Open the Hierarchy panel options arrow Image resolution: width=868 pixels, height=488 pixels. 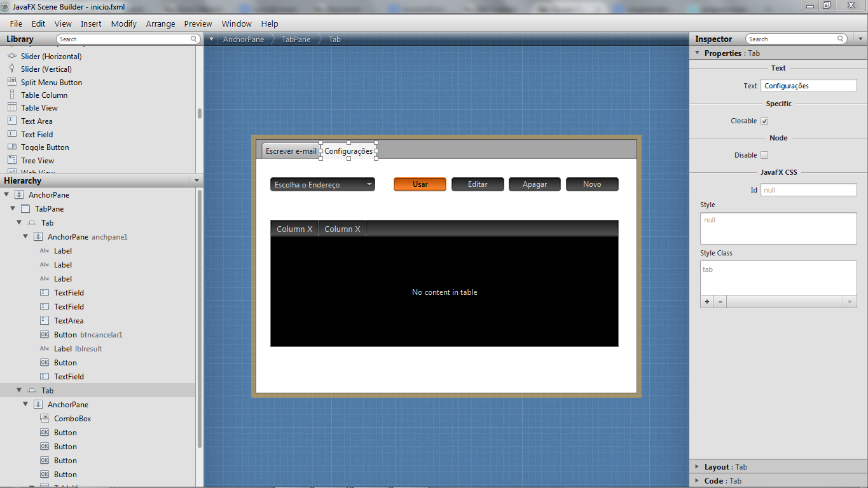pyautogui.click(x=196, y=181)
